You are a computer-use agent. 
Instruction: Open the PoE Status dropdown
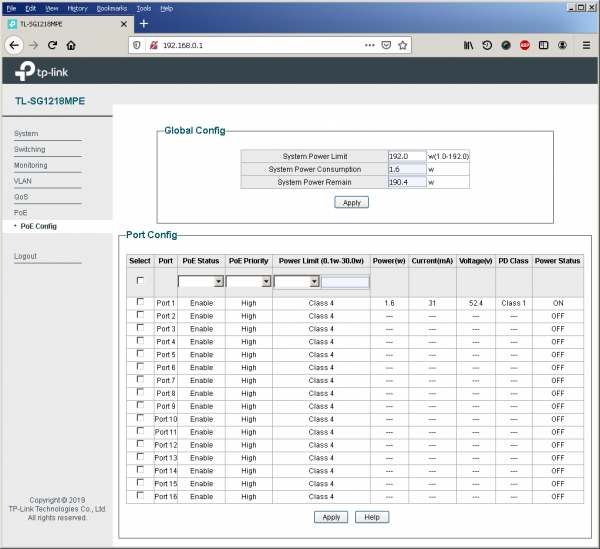click(x=201, y=282)
